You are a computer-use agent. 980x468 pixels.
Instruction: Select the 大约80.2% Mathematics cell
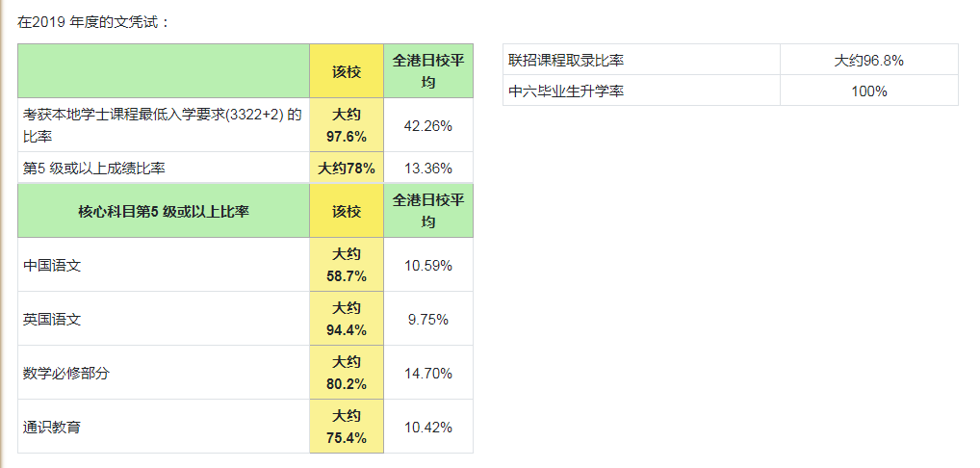pyautogui.click(x=347, y=373)
